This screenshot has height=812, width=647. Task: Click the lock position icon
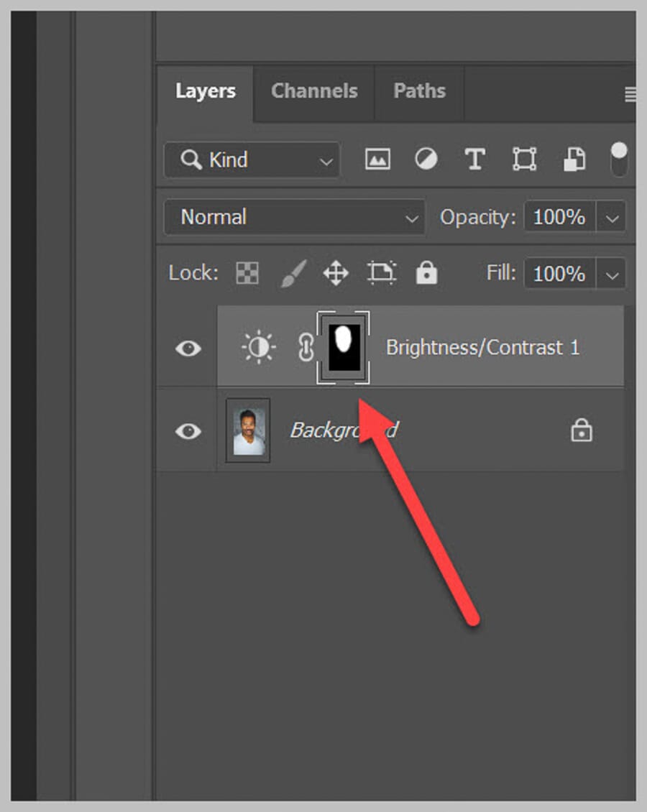tap(334, 273)
